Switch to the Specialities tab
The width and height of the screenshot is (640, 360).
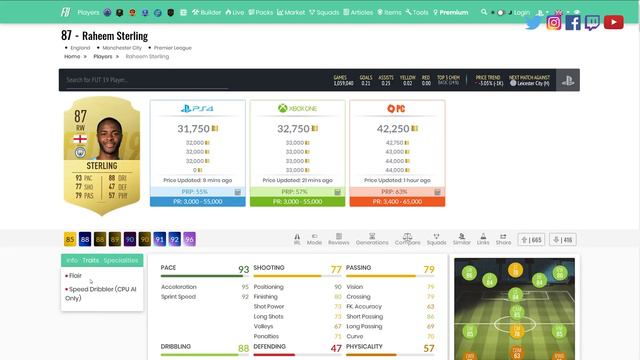coord(121,260)
